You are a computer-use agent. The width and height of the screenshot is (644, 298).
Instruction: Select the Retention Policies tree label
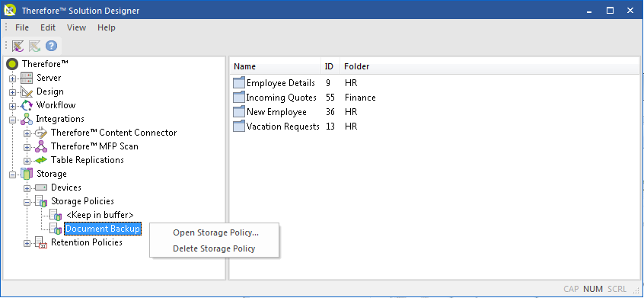click(87, 242)
